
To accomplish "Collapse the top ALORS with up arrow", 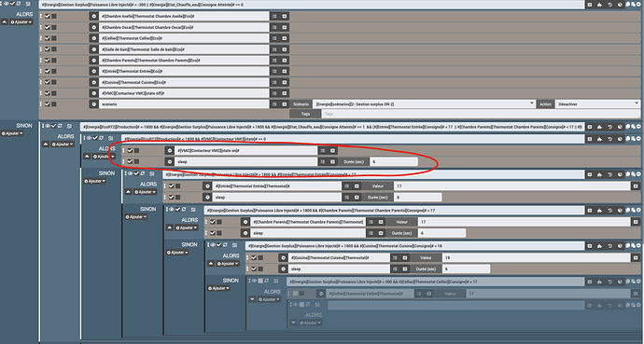I will [5, 22].
